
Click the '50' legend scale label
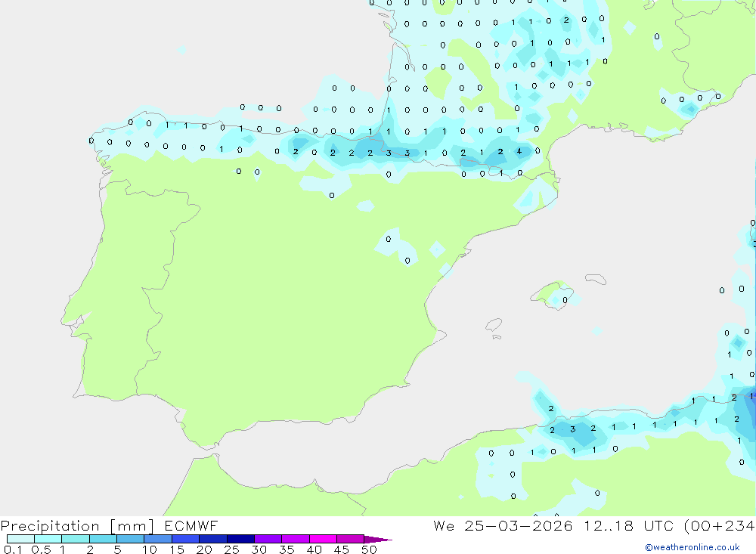point(369,549)
